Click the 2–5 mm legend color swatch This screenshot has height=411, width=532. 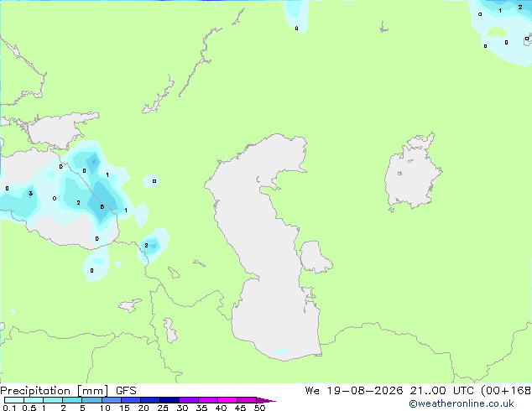[x=72, y=400]
